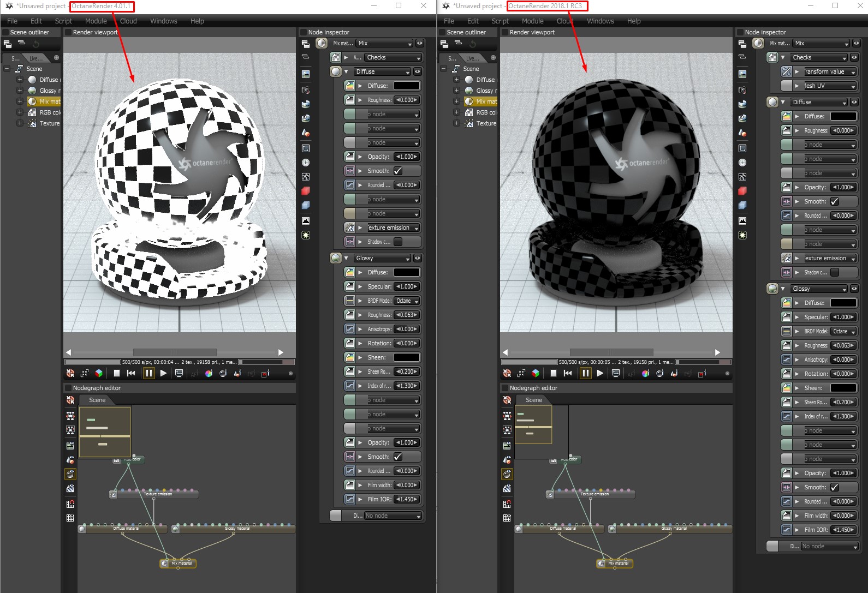
Task: Click the horizontal scrollbar under left Render viewport
Action: pos(175,352)
